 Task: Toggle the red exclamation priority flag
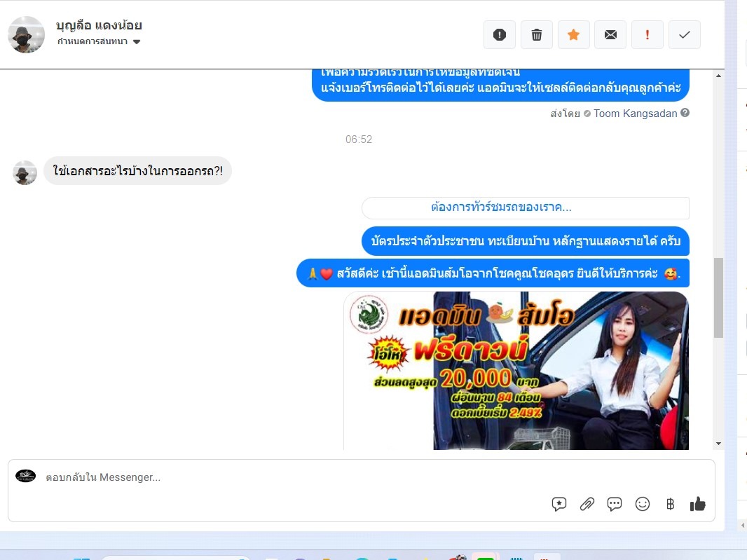(x=647, y=35)
